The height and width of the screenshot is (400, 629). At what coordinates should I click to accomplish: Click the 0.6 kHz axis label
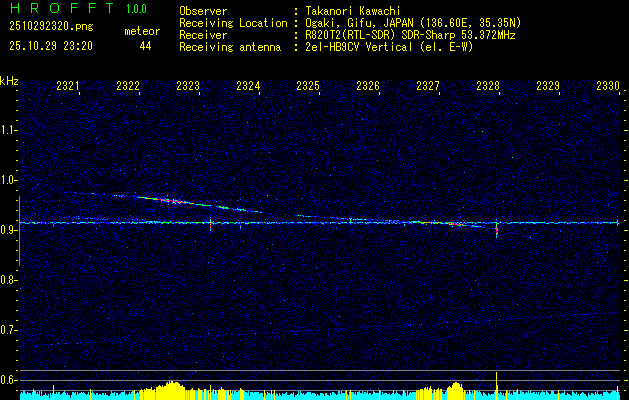[8, 380]
